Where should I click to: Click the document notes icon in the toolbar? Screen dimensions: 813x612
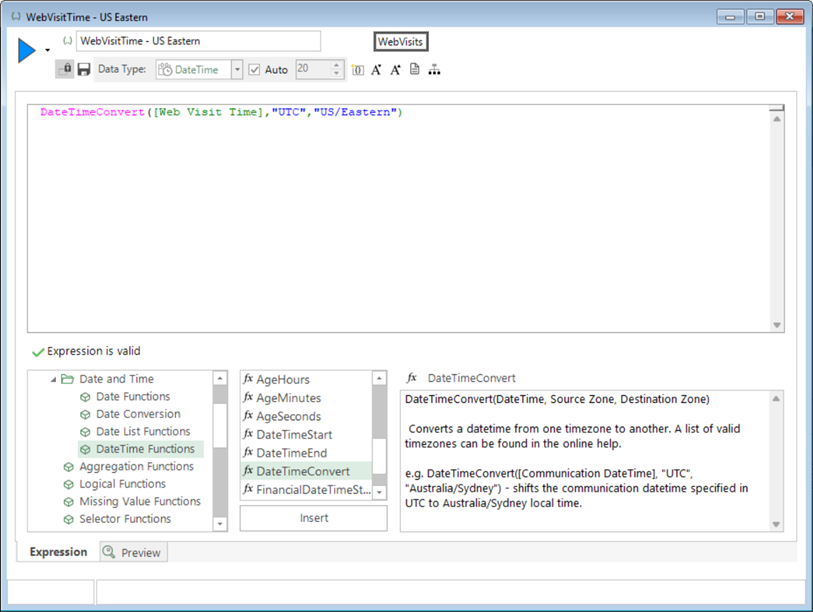pos(414,69)
